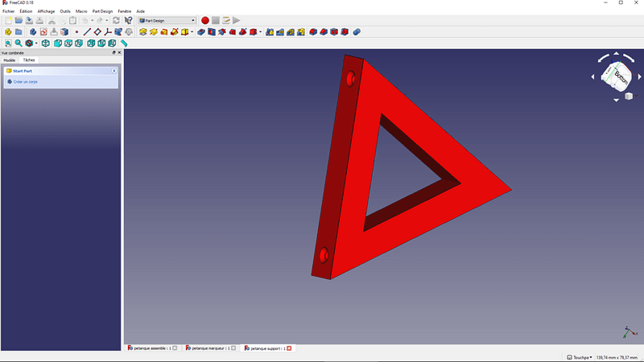Switch to top view
The width and height of the screenshot is (644, 362).
[68, 43]
